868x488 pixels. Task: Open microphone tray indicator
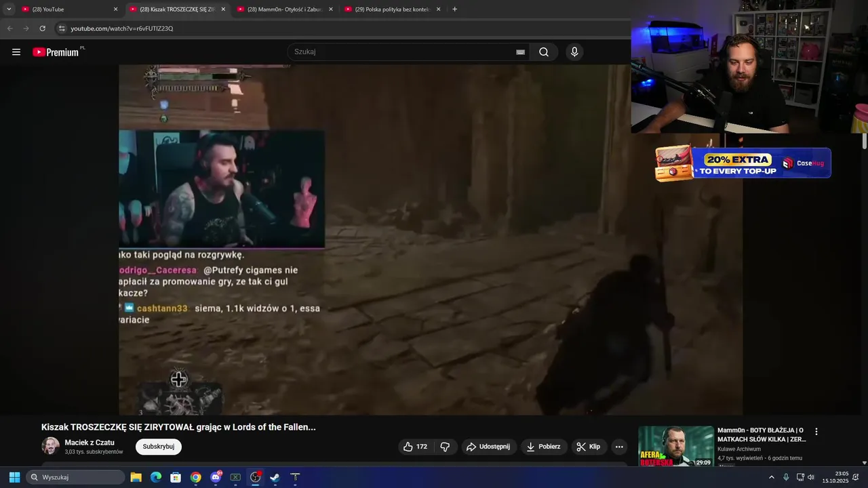(786, 477)
